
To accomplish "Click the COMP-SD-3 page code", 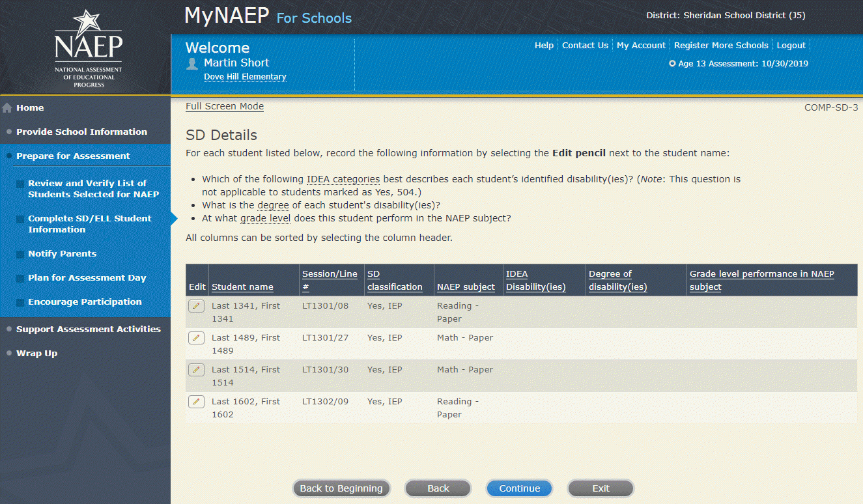I will click(831, 107).
